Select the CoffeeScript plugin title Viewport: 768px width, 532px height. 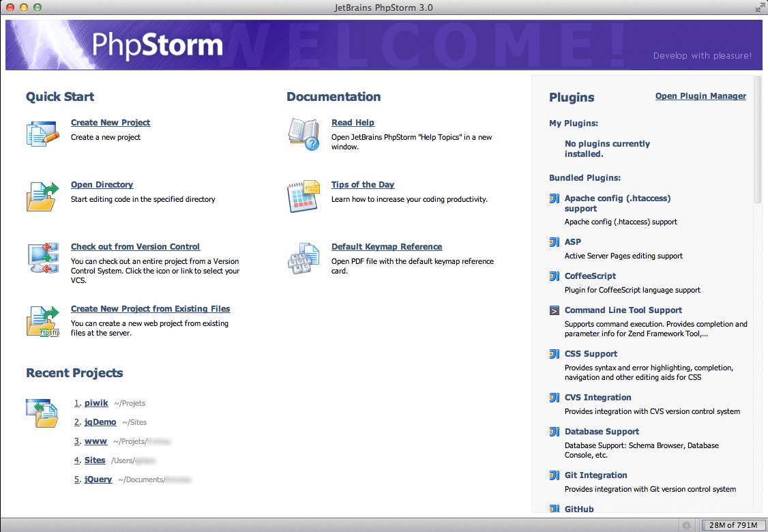coord(590,276)
